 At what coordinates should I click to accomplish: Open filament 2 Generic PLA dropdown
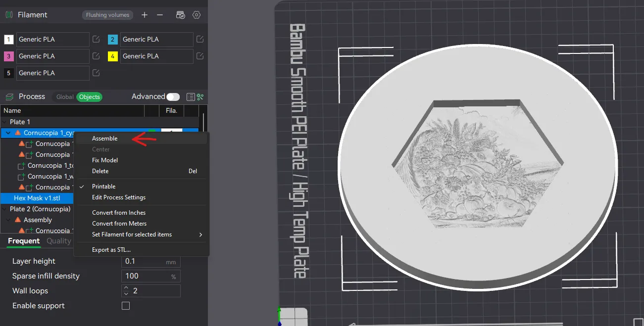156,39
